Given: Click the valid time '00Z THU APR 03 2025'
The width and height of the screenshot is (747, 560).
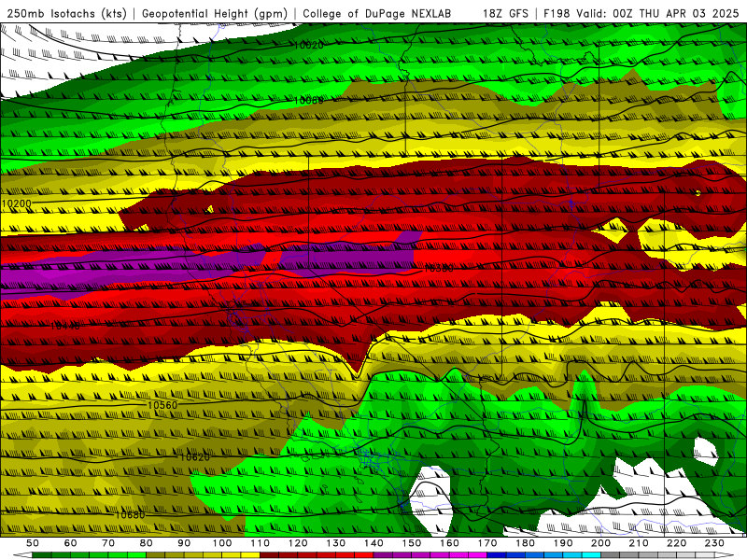Looking at the screenshot, I should pyautogui.click(x=675, y=14).
